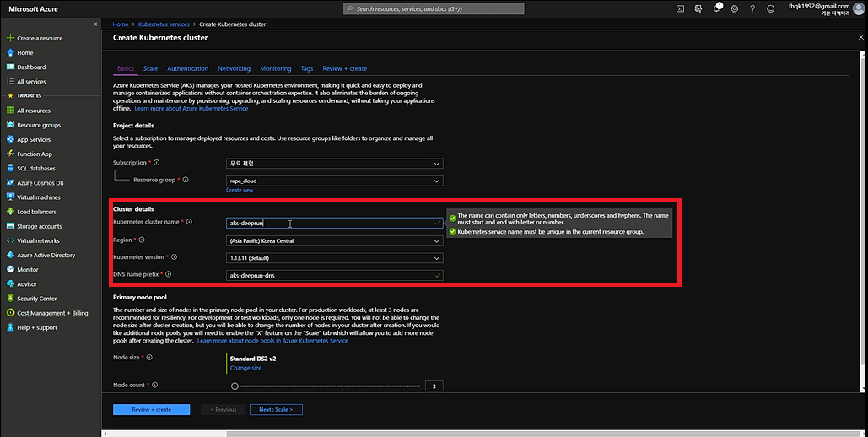Switch to the Monitoring tab

point(276,68)
